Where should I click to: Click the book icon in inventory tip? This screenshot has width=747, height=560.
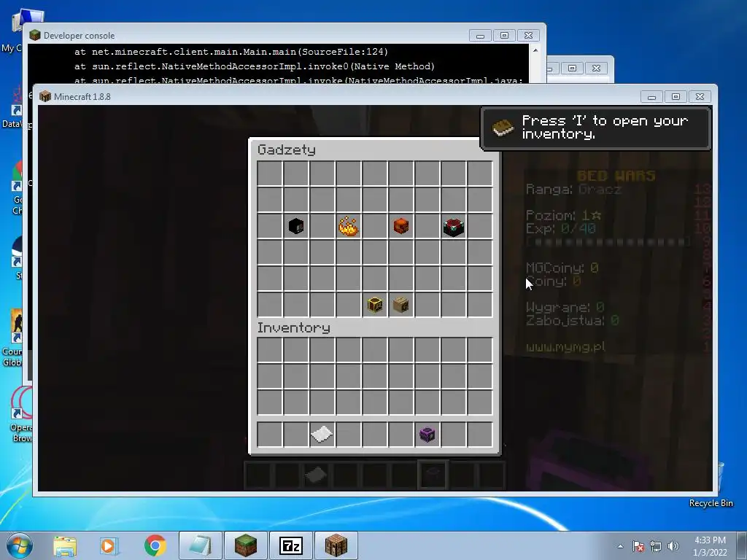tap(503, 127)
